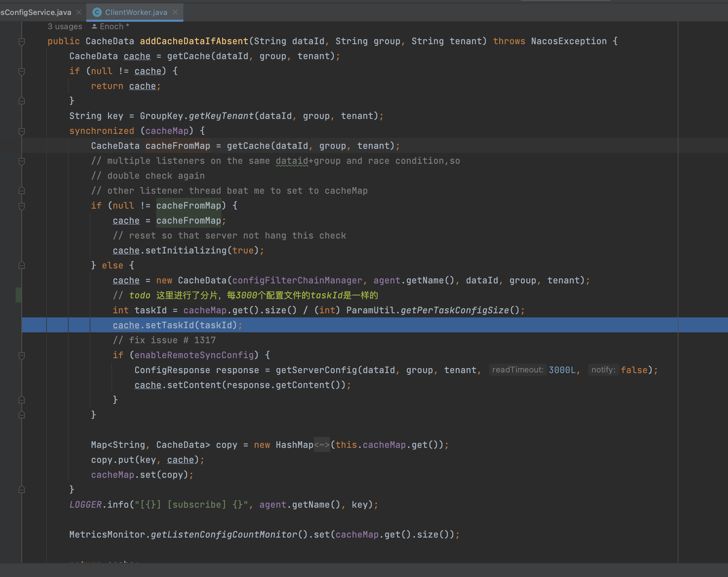Click the NacosException type in signature

coord(569,41)
